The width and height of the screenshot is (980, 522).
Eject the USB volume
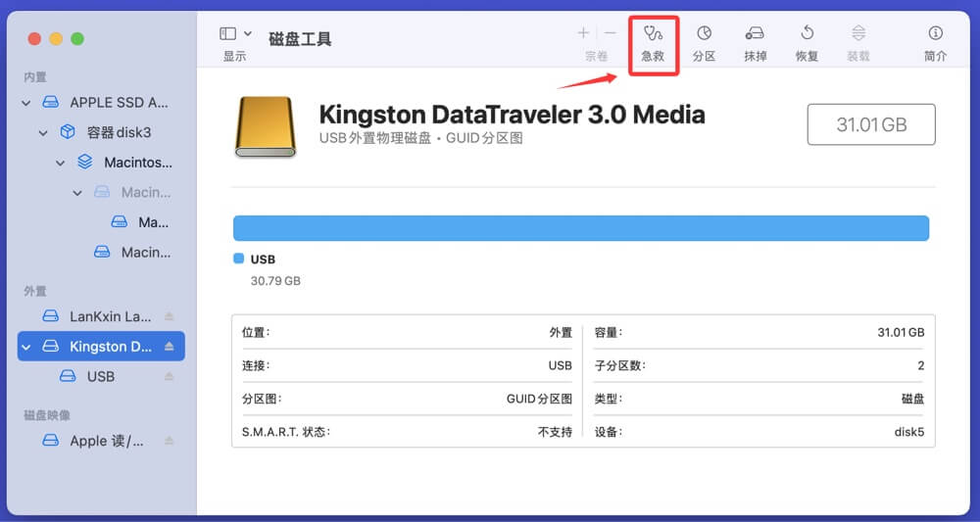[x=169, y=376]
